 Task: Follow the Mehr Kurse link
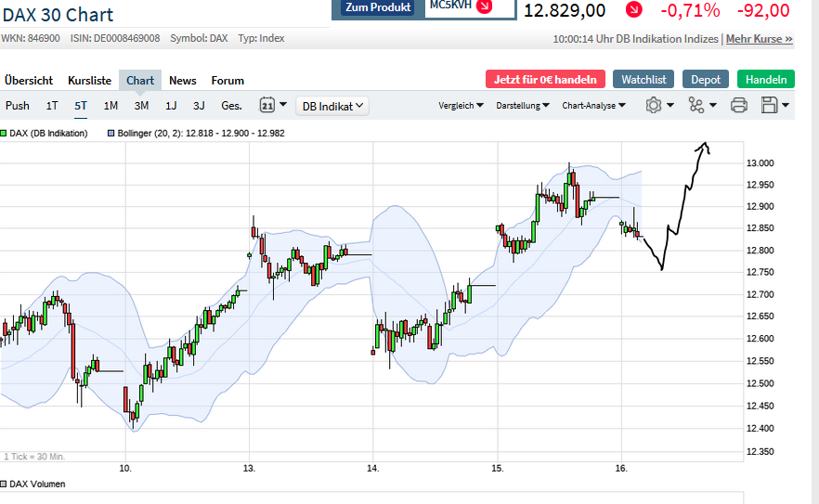click(759, 39)
